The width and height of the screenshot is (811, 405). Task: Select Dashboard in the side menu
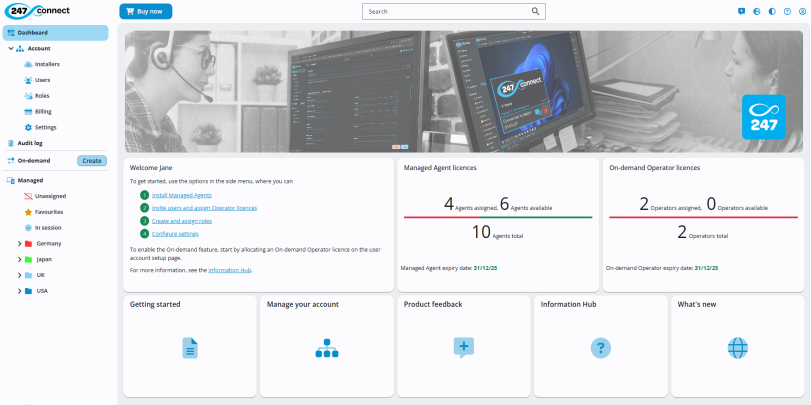click(55, 33)
